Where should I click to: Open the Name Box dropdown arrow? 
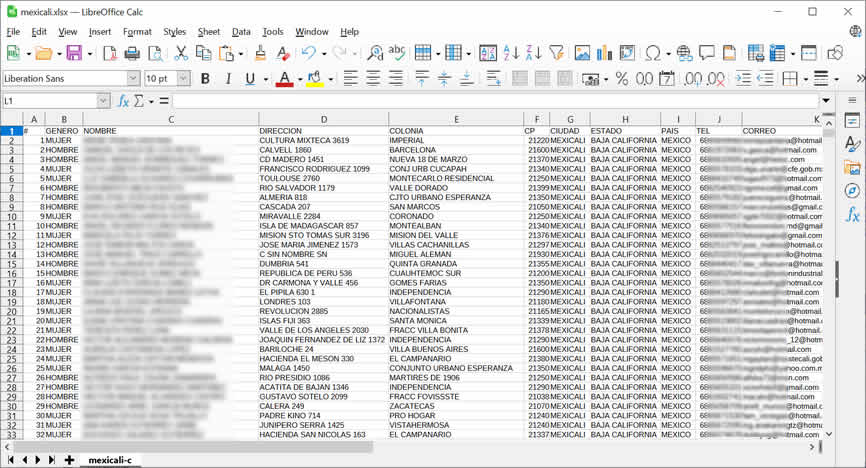(x=103, y=101)
